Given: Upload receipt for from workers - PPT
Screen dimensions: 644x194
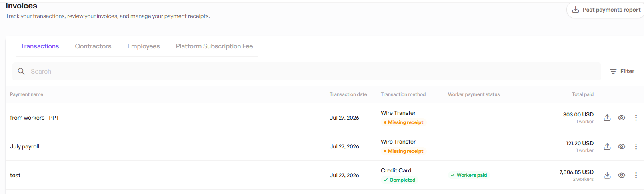Looking at the screenshot, I should point(607,118).
